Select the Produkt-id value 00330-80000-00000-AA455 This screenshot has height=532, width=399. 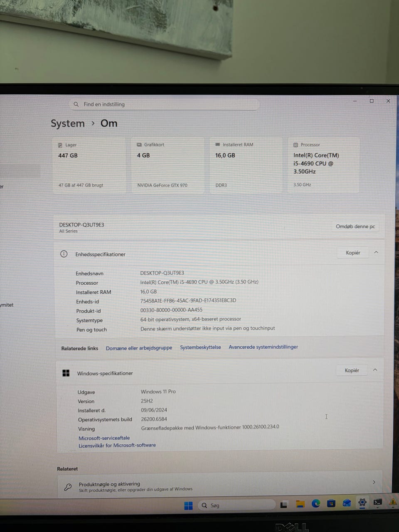point(171,310)
